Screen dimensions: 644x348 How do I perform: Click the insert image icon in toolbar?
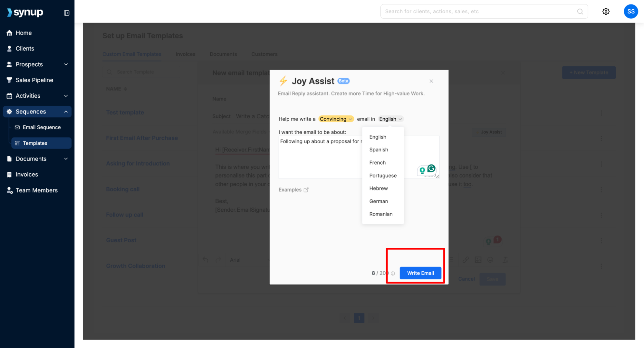478,260
